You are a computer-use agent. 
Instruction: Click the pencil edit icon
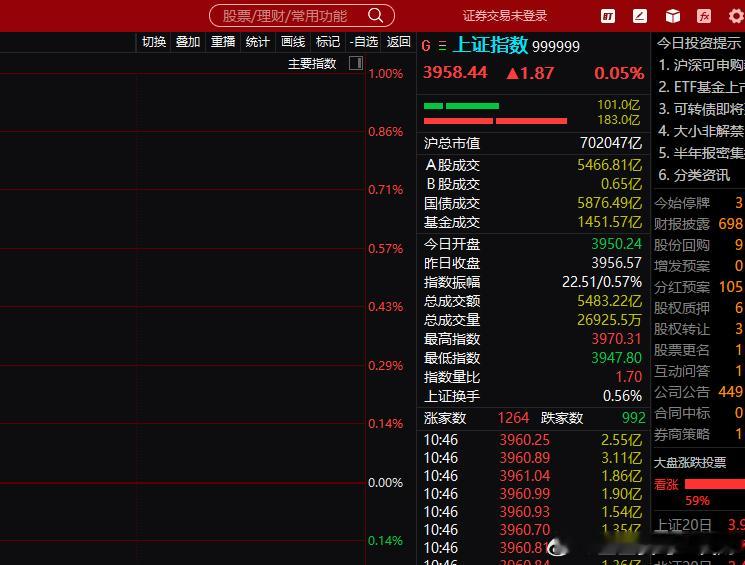[x=640, y=17]
